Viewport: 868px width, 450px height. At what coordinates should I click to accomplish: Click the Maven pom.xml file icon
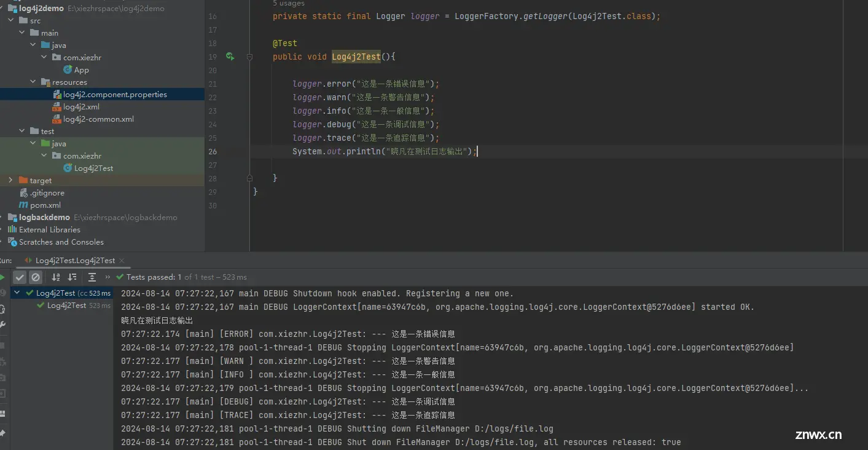[x=23, y=205]
